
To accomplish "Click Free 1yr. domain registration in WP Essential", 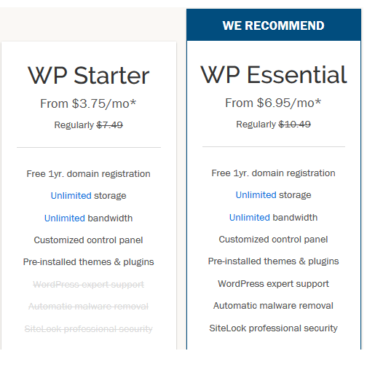I will (x=273, y=173).
